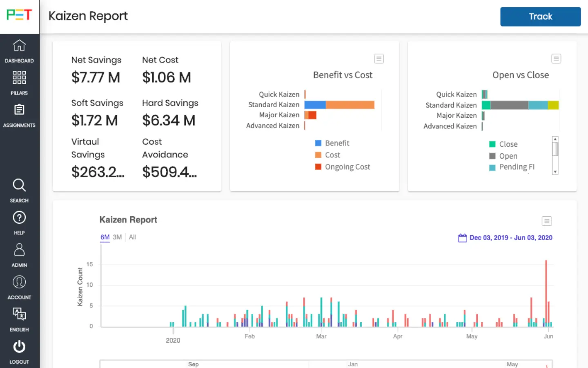This screenshot has height=368, width=588.
Task: Switch to the 3M time range tab
Action: pyautogui.click(x=117, y=237)
